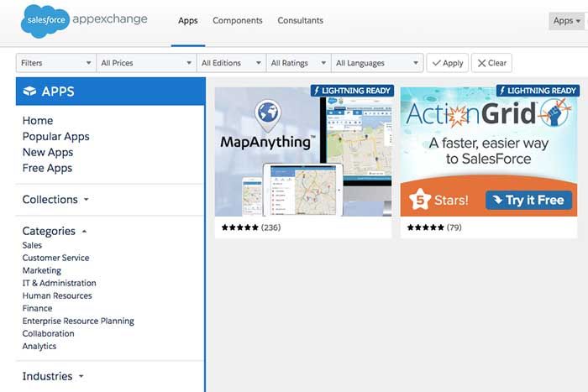Expand the Industries section
Viewport: 588px width, 392px height.
(53, 377)
